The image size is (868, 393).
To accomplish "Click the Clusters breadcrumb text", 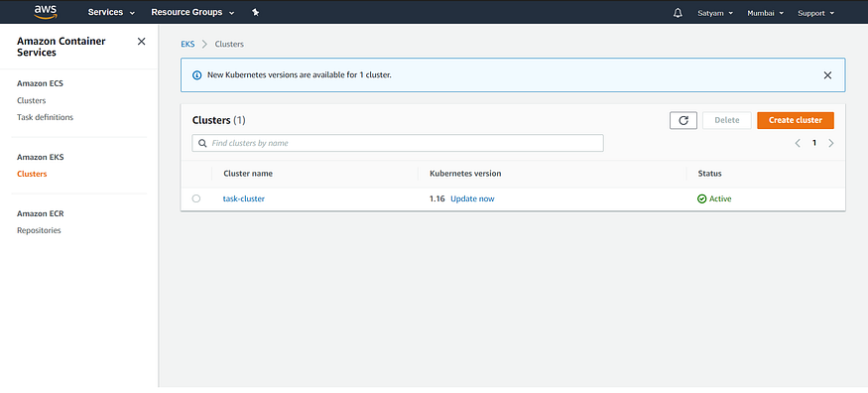I will (229, 44).
